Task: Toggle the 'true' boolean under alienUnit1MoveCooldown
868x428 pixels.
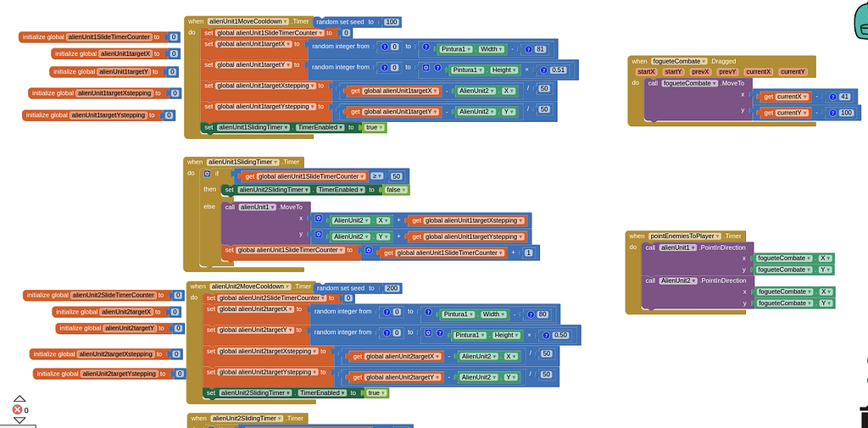Action: [x=375, y=127]
